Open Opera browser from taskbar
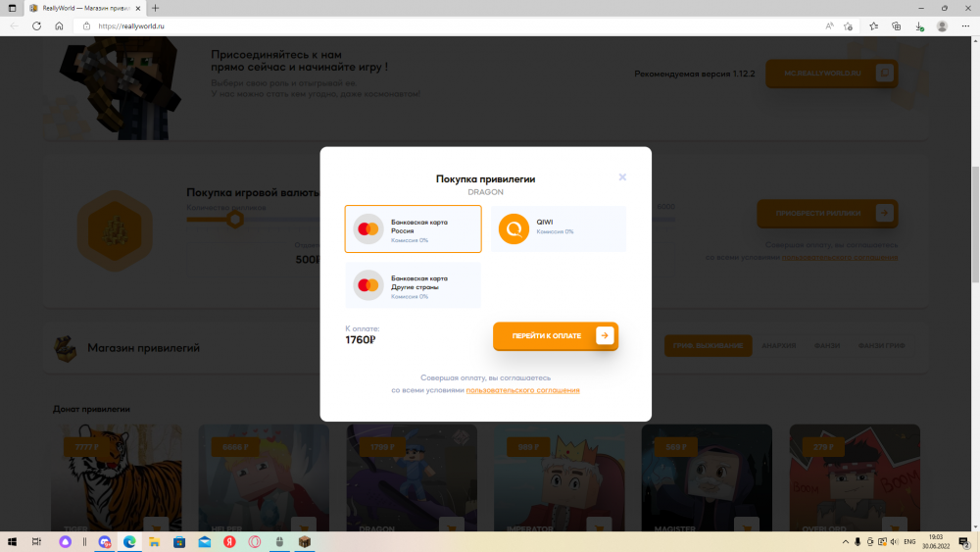Screen dimensions: 980x552 [x=255, y=542]
